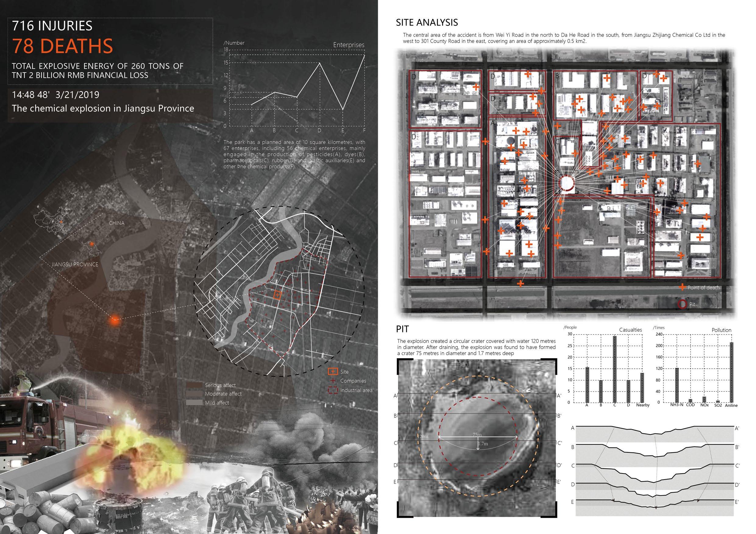Click the C' label in cross-section profile diagram
The image size is (756, 534).
point(737,465)
